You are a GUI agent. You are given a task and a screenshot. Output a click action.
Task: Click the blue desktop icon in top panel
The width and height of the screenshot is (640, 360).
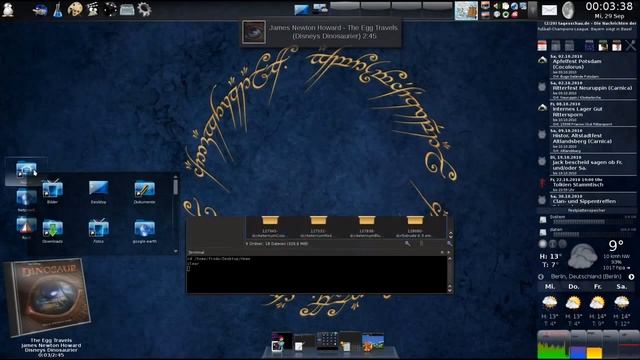[302, 10]
